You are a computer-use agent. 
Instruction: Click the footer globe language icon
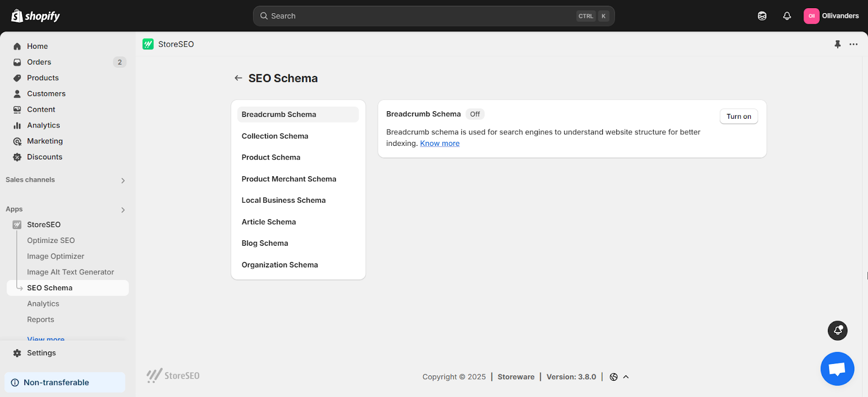(x=614, y=377)
